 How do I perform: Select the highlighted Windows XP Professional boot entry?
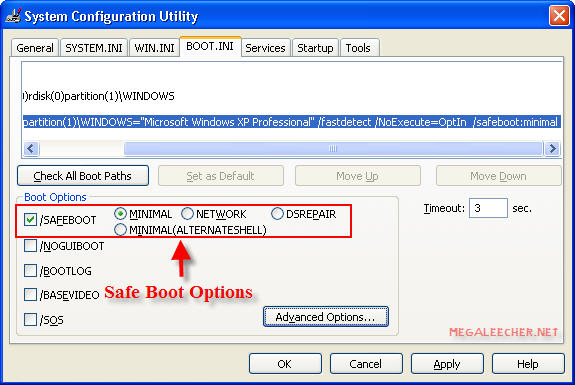click(x=292, y=122)
